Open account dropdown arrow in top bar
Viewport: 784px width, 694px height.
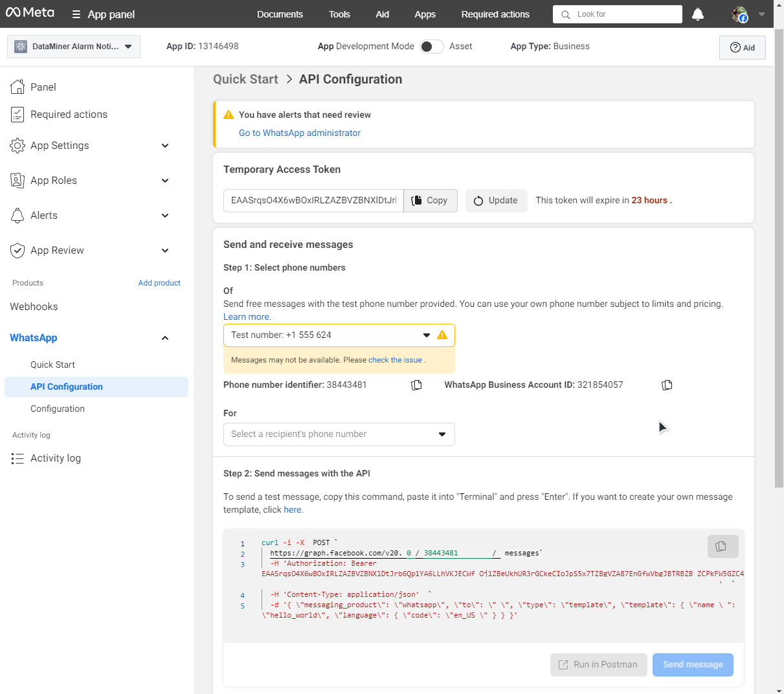tap(761, 14)
